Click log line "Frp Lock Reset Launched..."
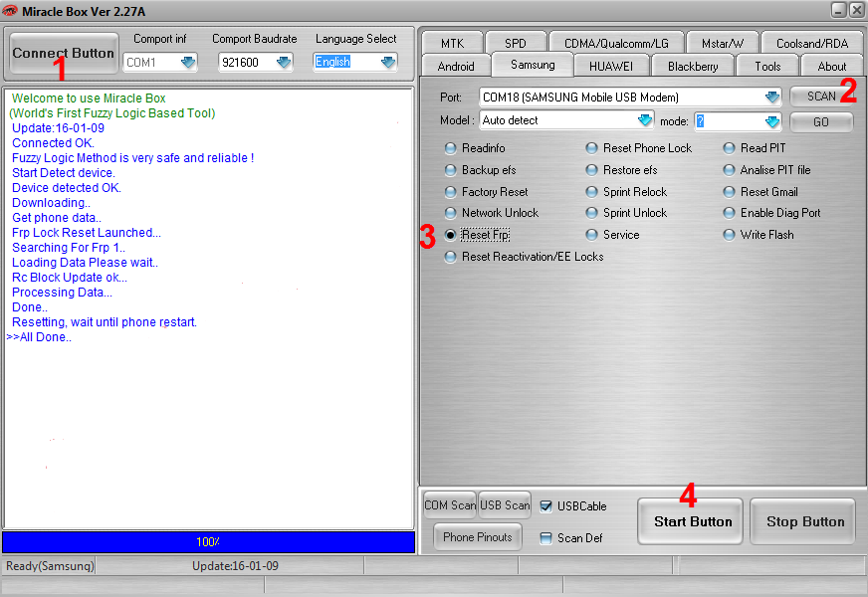Screen dimensions: 868x597 tap(87, 233)
